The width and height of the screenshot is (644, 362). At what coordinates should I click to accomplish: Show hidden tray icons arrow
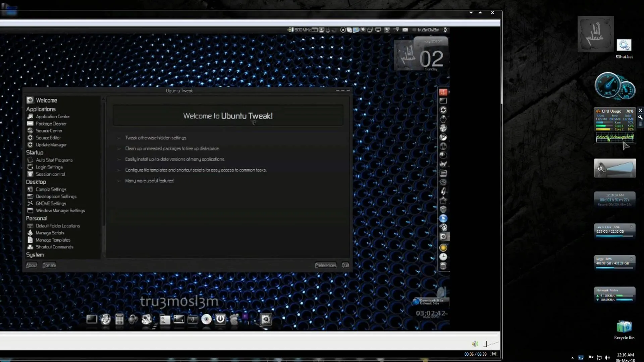572,358
